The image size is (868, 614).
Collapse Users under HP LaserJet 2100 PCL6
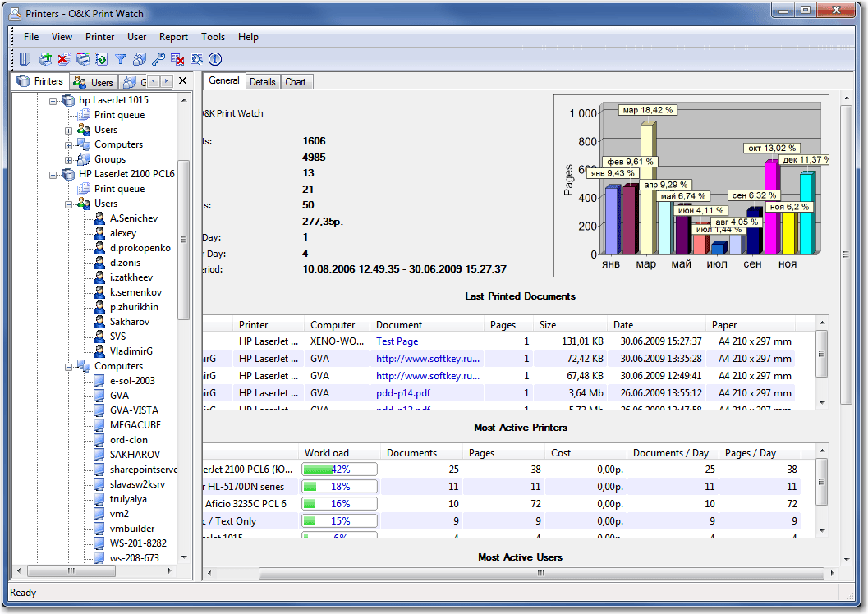(x=69, y=204)
